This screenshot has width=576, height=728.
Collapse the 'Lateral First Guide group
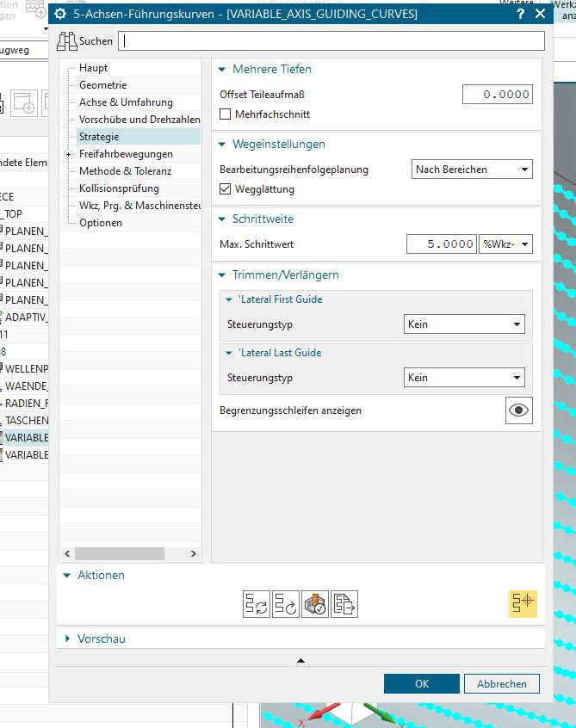tap(228, 299)
